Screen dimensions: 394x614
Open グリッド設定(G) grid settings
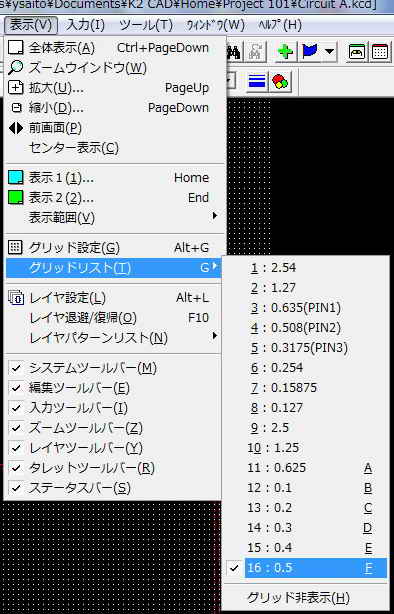coord(115,247)
